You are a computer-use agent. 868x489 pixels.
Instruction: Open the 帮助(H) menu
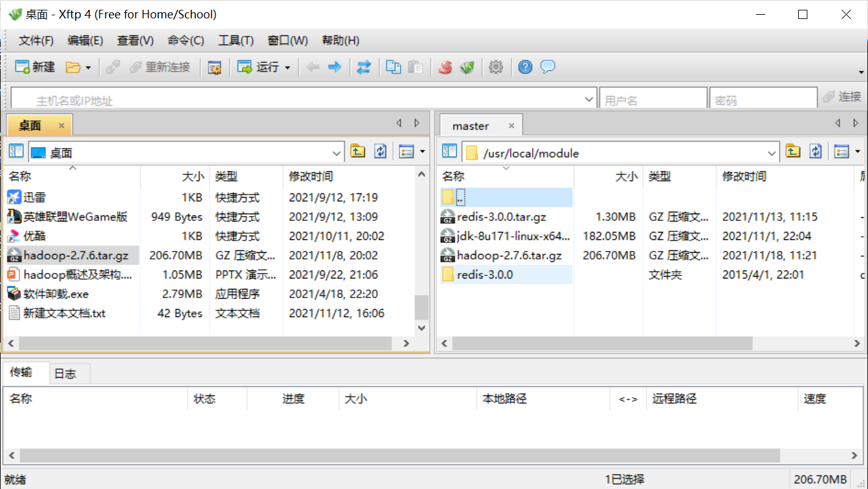tap(340, 41)
